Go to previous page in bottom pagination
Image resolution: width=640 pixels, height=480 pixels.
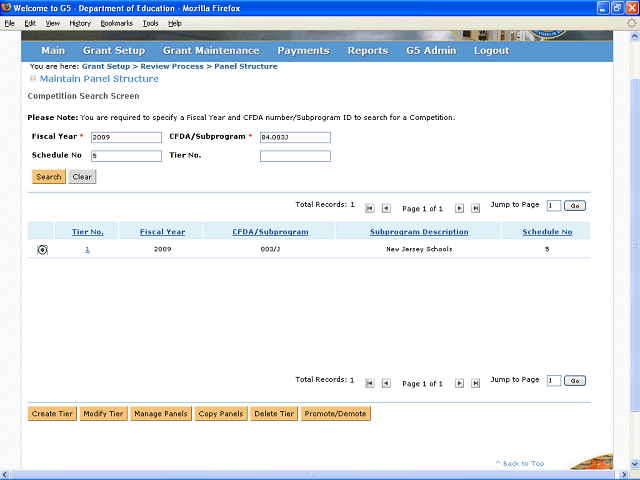(386, 383)
